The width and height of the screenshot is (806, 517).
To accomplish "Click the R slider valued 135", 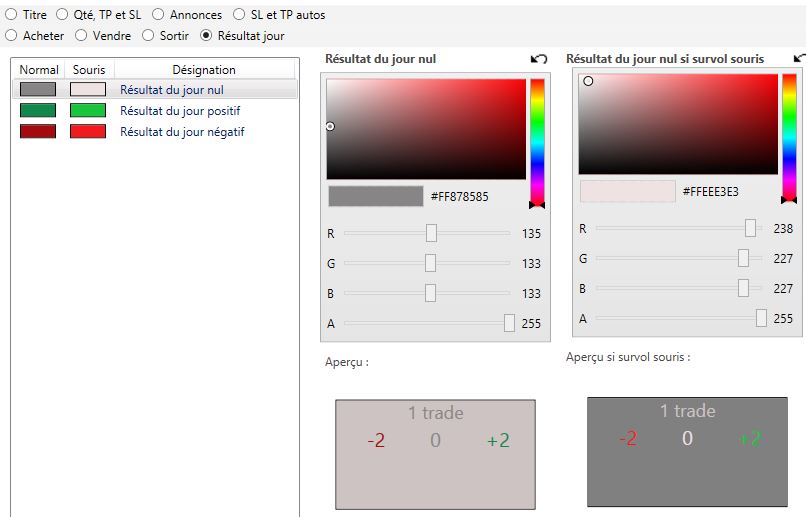I will pyautogui.click(x=431, y=233).
